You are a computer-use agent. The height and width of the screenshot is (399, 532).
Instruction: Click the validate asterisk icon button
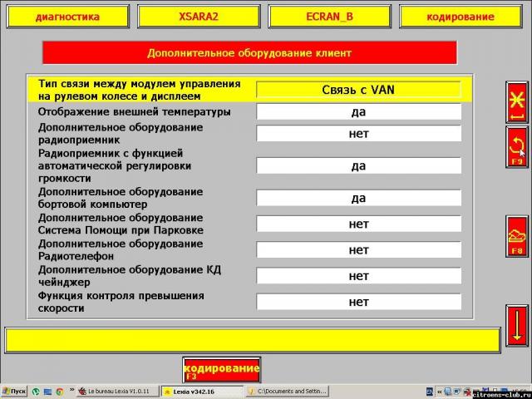(517, 102)
